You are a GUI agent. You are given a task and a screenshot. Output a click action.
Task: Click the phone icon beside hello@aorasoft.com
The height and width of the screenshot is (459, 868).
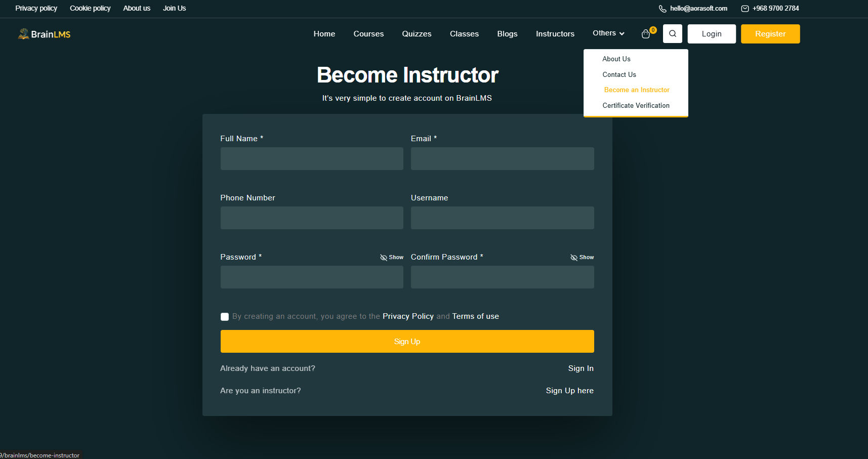click(663, 9)
